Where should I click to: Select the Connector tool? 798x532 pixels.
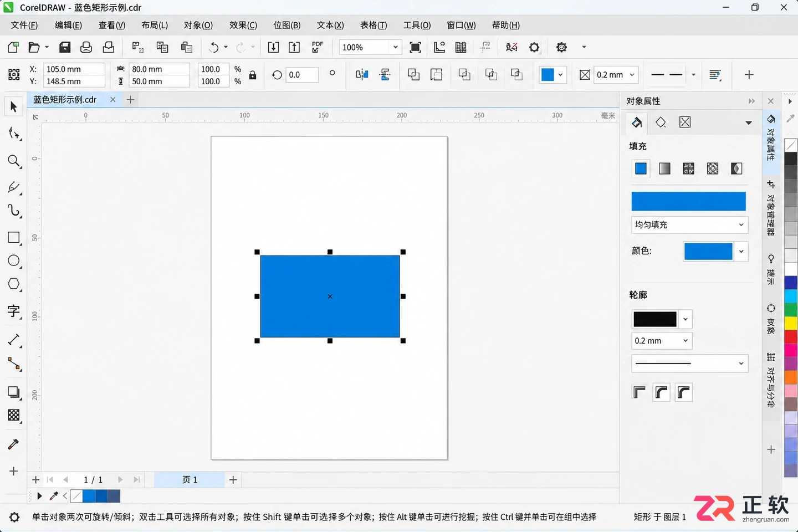pyautogui.click(x=14, y=364)
